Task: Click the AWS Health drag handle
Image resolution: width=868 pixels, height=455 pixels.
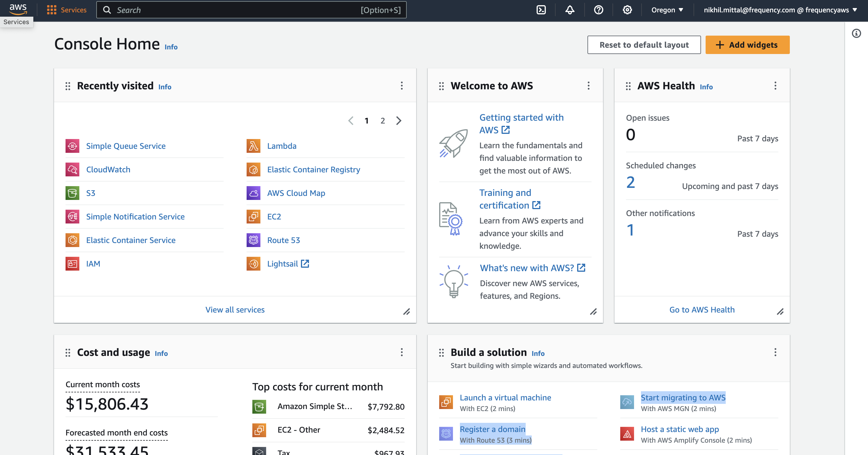Action: 628,86
